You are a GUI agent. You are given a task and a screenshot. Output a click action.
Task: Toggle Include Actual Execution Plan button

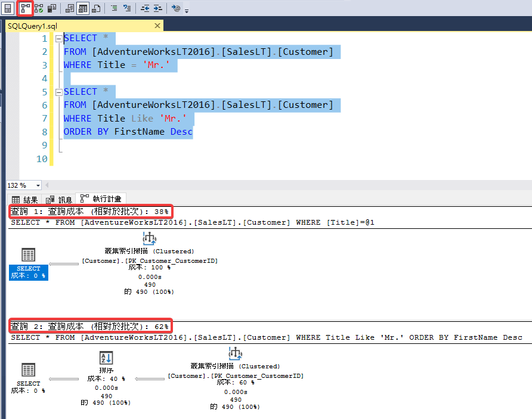point(25,8)
